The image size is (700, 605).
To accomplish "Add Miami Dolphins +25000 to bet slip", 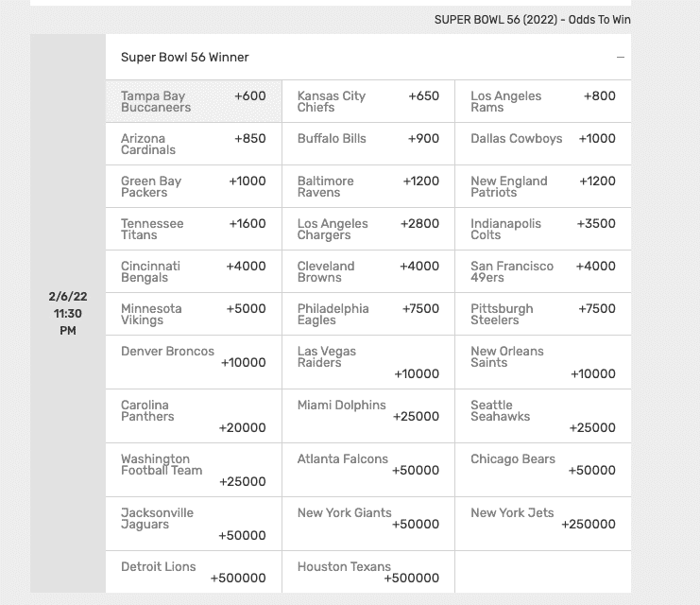I will 368,416.
